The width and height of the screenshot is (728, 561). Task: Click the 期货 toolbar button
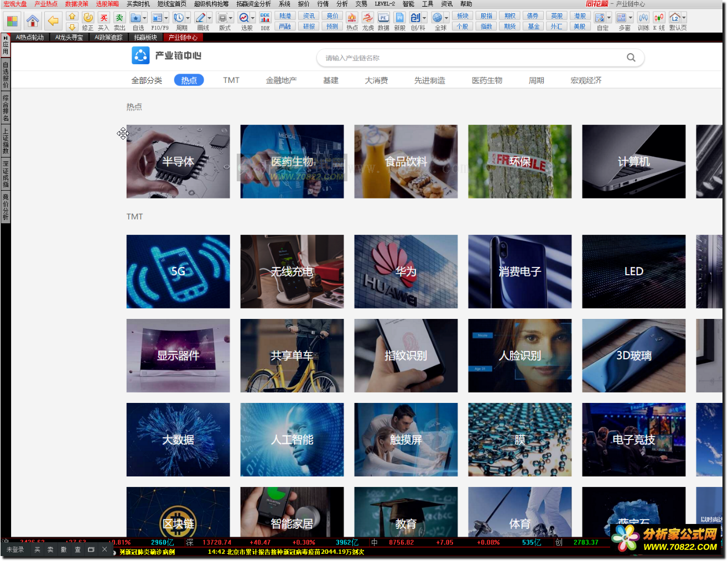[x=510, y=26]
